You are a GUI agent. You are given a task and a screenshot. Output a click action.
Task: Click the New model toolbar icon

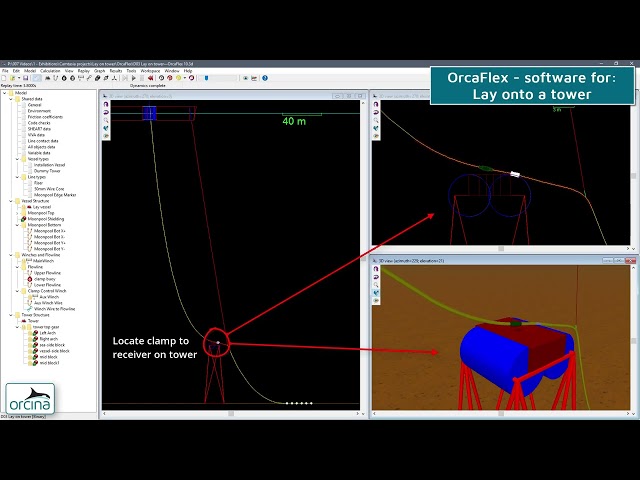tap(4, 78)
